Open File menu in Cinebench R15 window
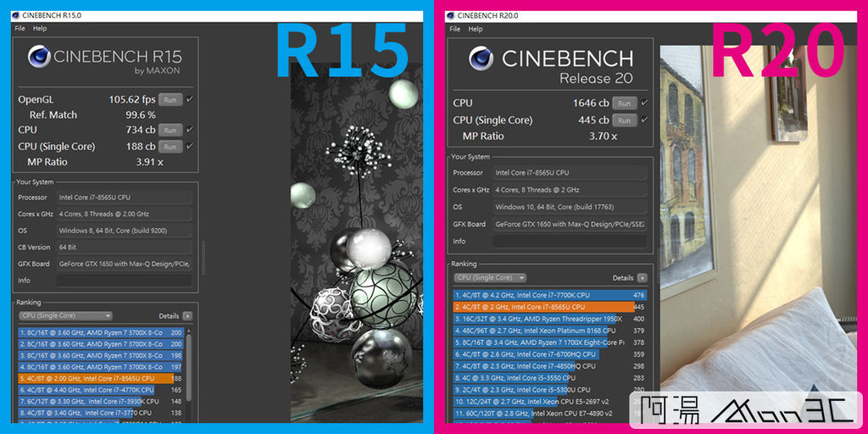The width and height of the screenshot is (868, 434). point(19,28)
